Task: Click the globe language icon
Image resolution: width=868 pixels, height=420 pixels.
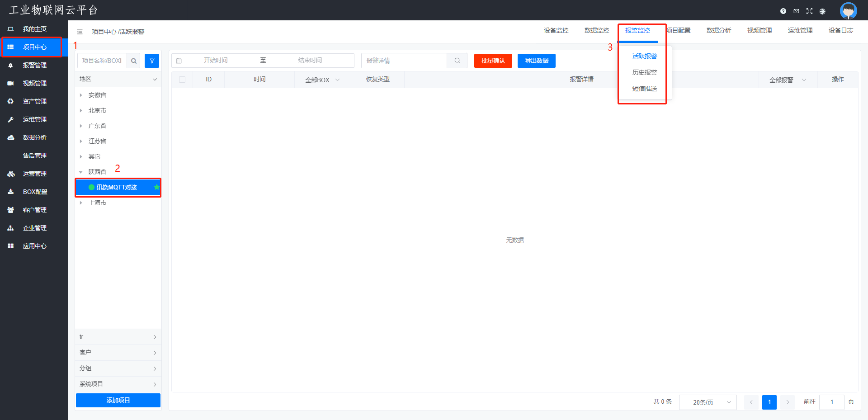Action: (822, 11)
